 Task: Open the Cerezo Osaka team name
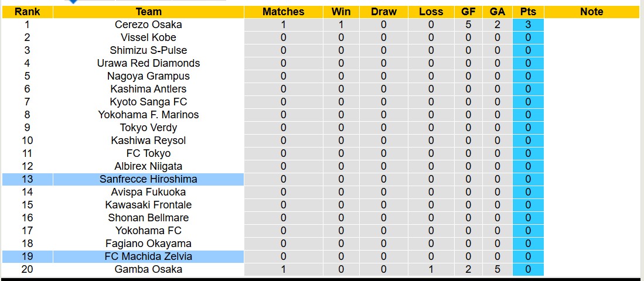click(148, 25)
